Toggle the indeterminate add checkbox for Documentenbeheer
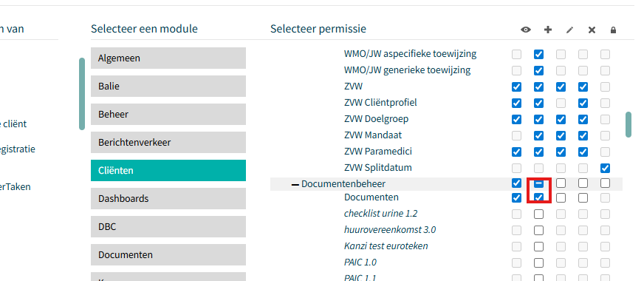 click(538, 183)
